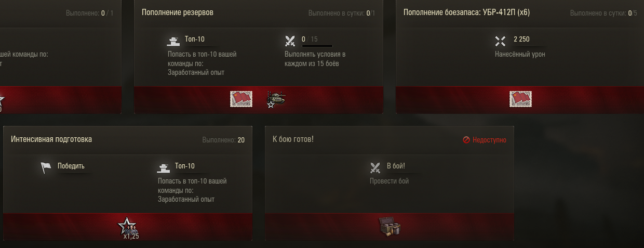644x248 pixels.
Task: Click tank icon in Интенсивная подготовка card
Action: (163, 167)
